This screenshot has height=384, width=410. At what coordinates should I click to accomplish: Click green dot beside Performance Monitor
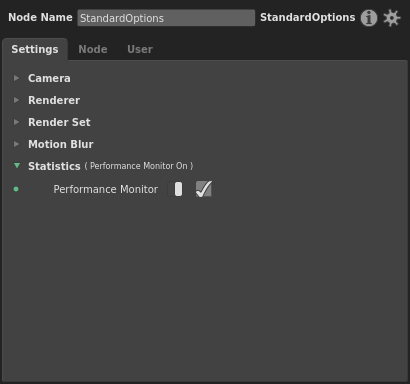(x=16, y=189)
